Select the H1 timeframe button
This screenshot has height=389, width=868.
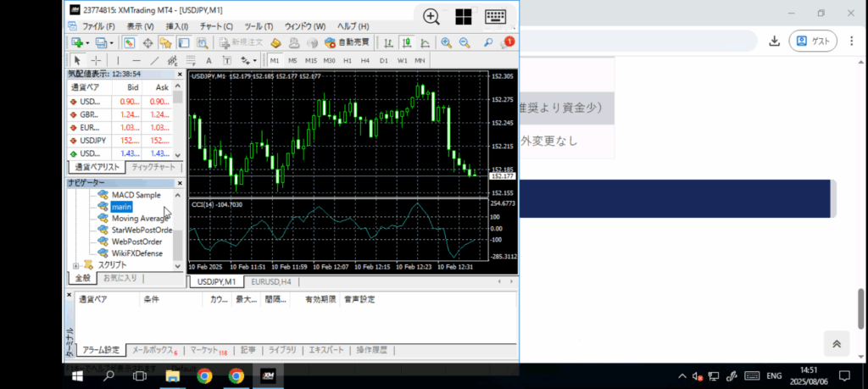click(348, 60)
